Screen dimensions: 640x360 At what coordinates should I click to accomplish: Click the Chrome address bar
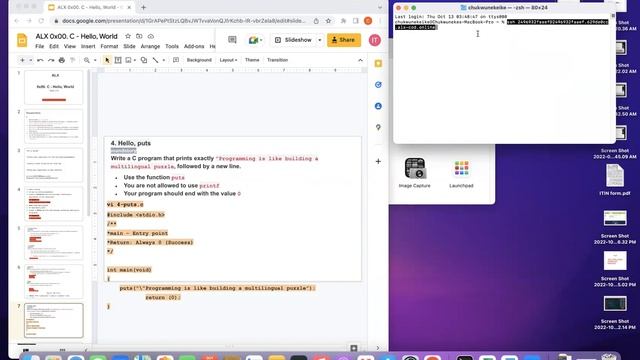(x=184, y=20)
